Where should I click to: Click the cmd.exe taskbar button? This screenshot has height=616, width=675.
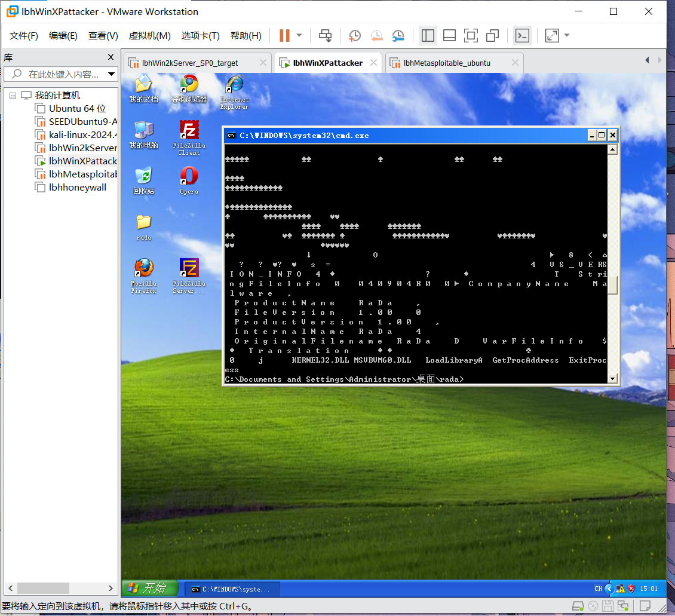point(232,589)
